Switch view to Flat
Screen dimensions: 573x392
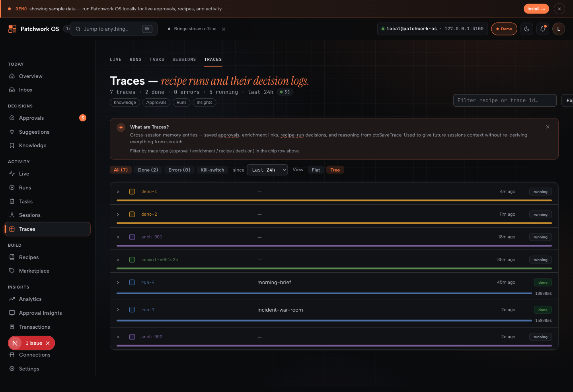coord(316,170)
